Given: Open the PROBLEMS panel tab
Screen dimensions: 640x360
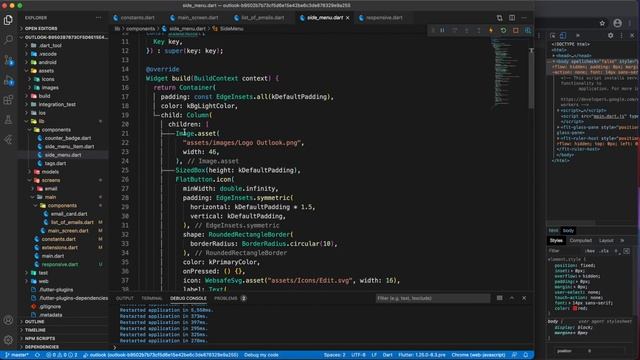Looking at the screenshot, I should click(x=226, y=298).
